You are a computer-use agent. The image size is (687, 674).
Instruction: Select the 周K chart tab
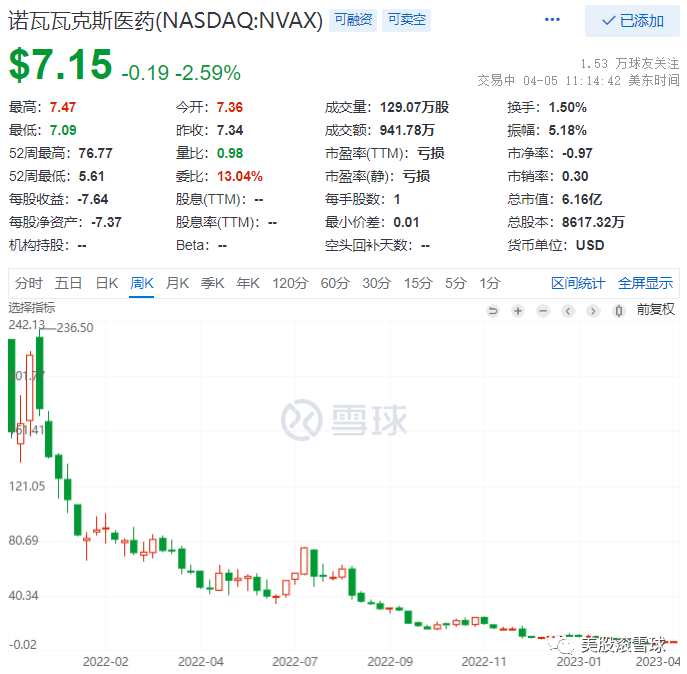click(x=142, y=283)
